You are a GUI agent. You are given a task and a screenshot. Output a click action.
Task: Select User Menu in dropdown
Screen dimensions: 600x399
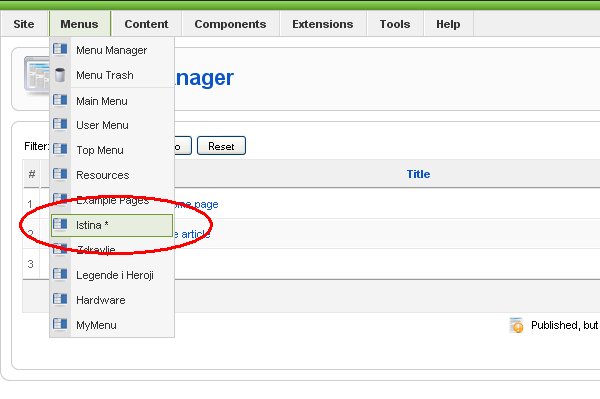pyautogui.click(x=112, y=125)
